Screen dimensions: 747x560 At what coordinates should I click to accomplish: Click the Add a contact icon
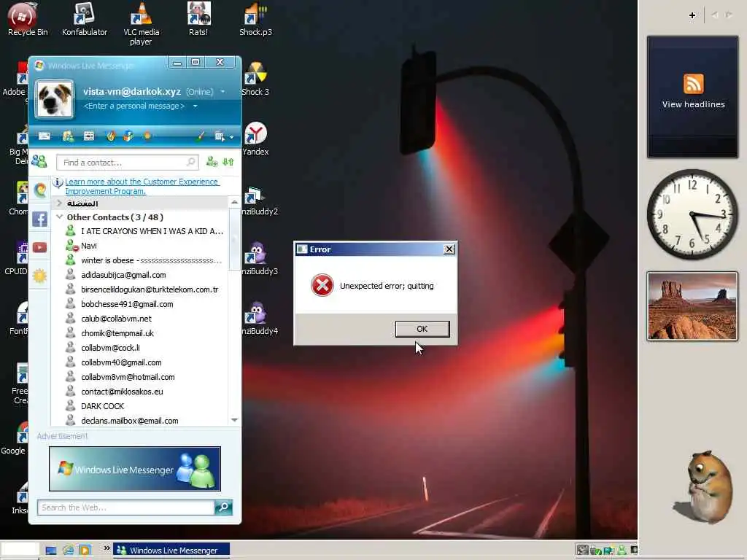coord(212,162)
